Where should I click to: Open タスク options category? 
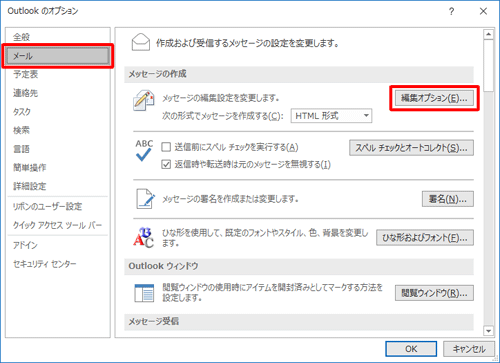point(57,112)
